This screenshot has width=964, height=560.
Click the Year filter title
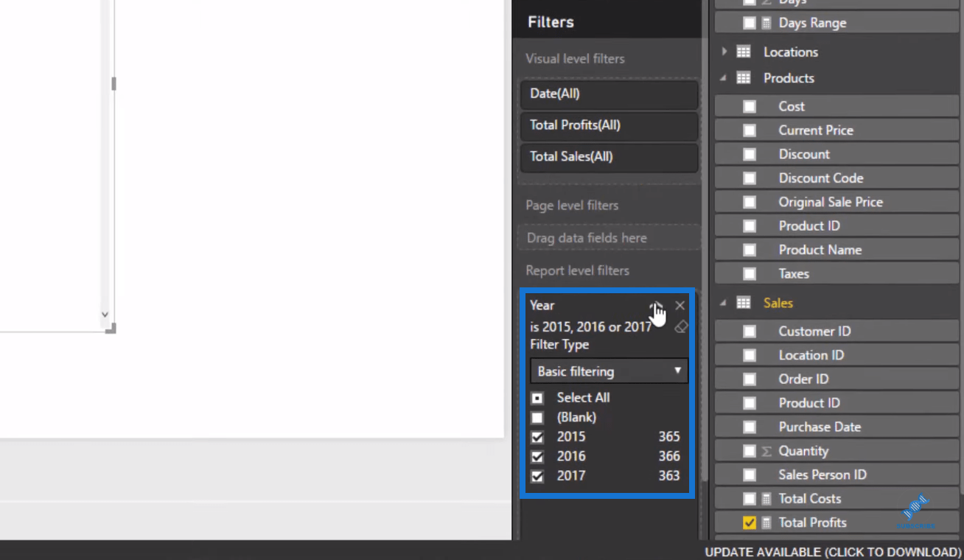(x=542, y=305)
